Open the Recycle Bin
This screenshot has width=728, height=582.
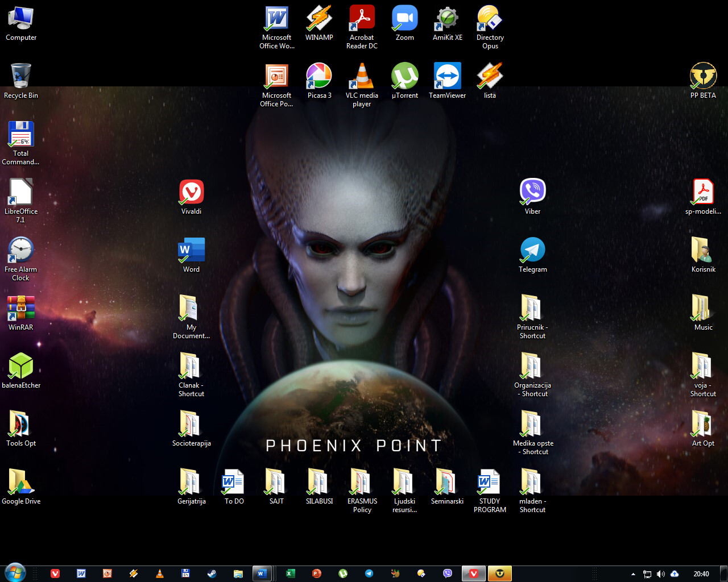pos(21,77)
